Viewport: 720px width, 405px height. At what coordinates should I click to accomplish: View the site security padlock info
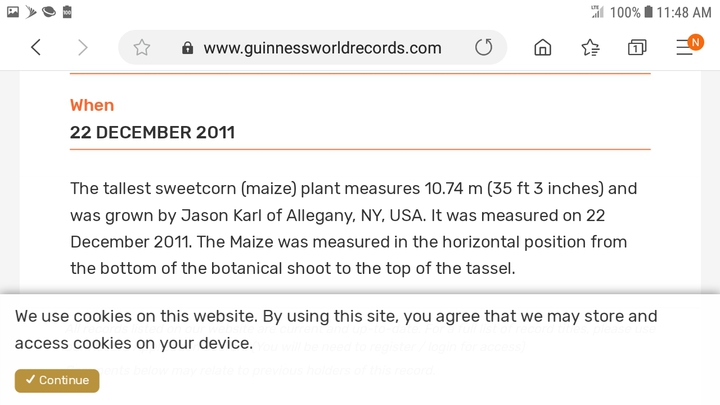187,48
